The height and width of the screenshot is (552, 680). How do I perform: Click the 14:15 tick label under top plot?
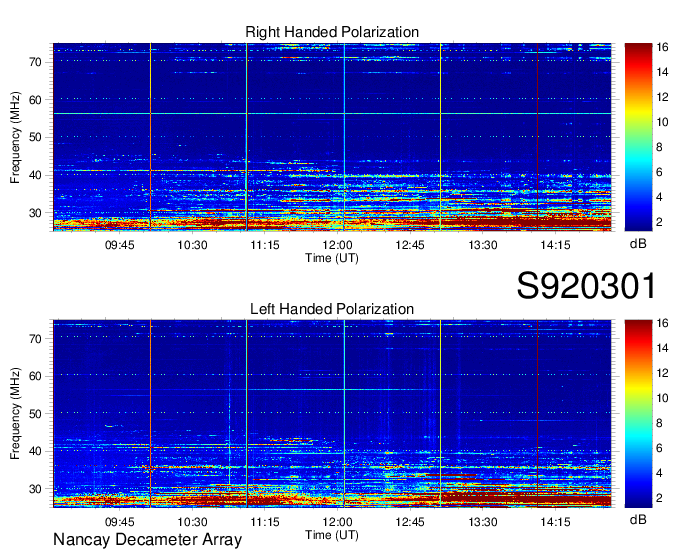coord(555,245)
